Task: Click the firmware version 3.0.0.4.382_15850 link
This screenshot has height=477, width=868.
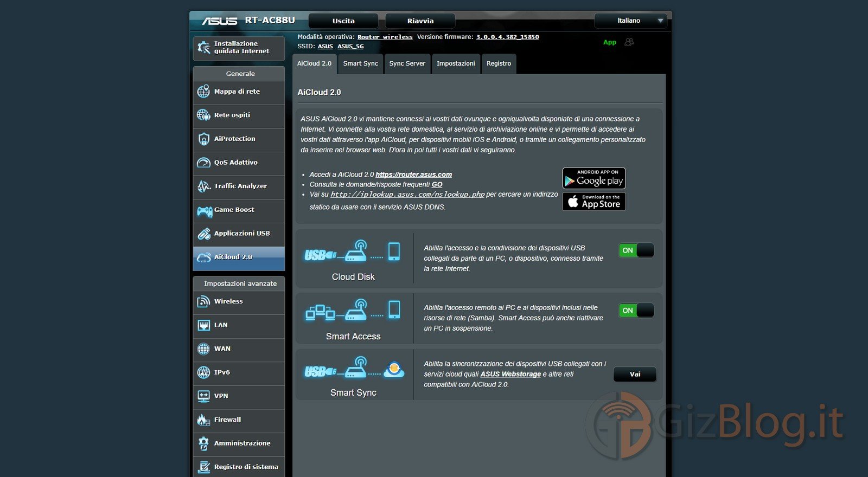Action: click(x=507, y=37)
